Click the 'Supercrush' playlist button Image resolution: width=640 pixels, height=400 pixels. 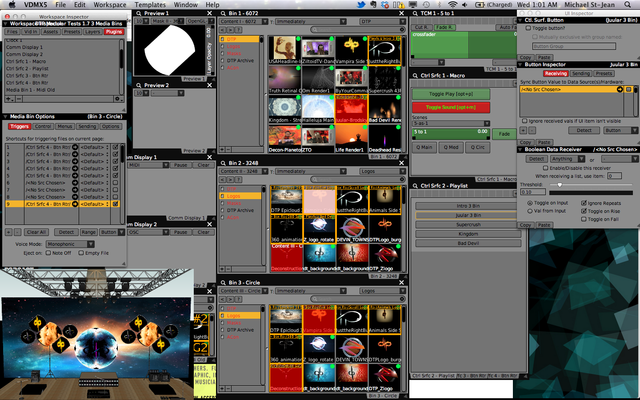468,224
